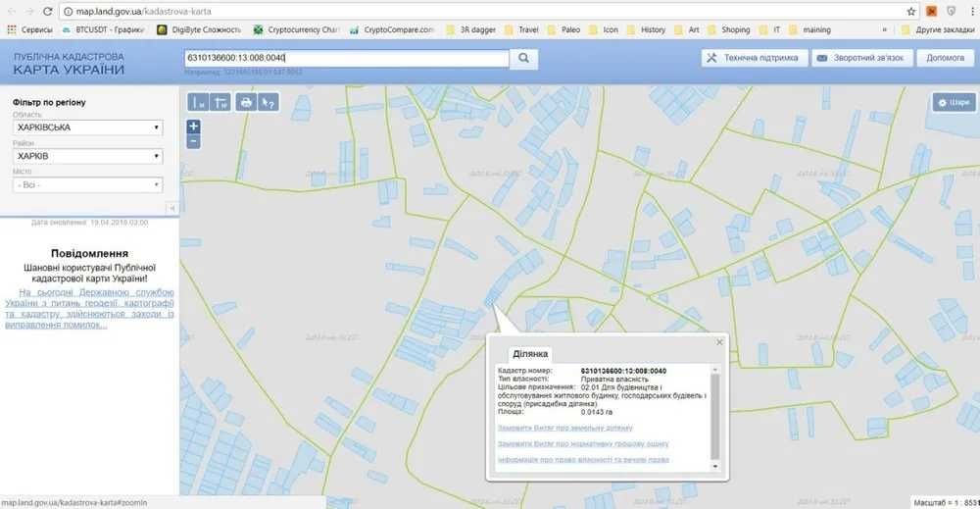
Task: Click the print map icon
Action: coord(246,102)
